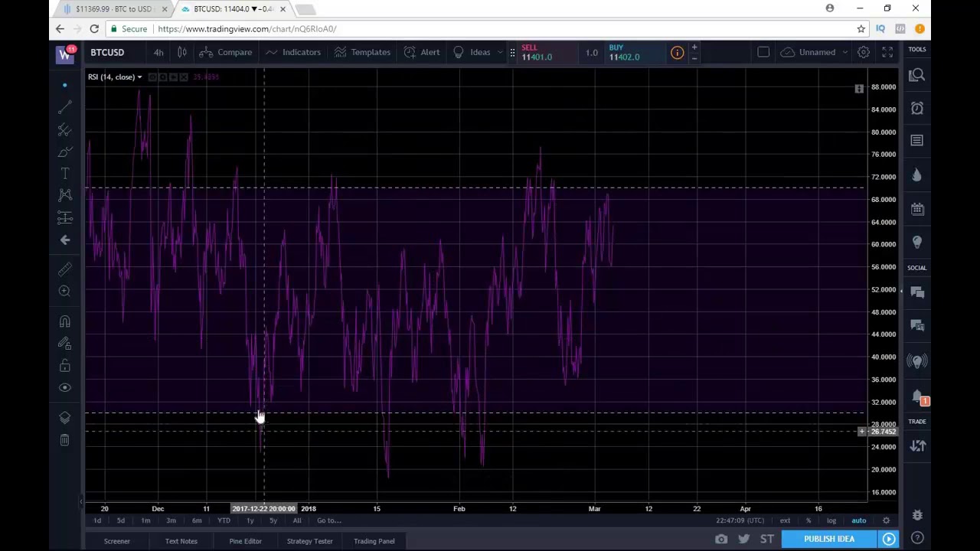Toggle the auto scale option
The width and height of the screenshot is (980, 551).
(x=859, y=520)
